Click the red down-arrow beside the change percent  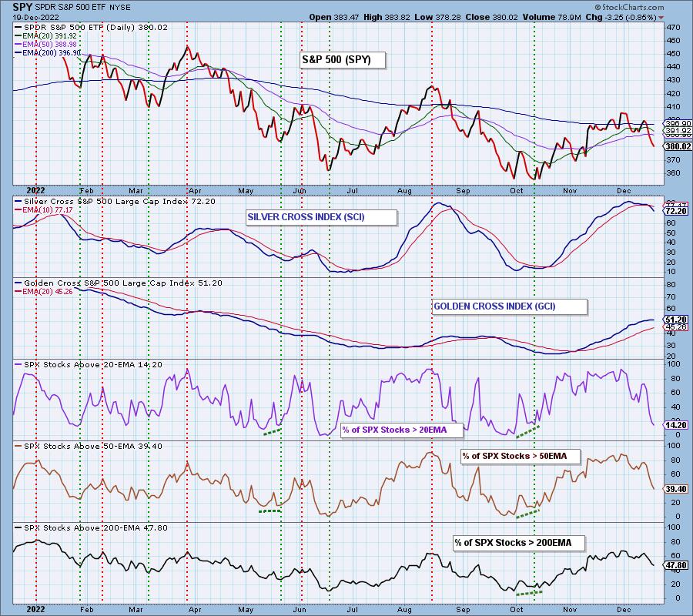point(661,18)
